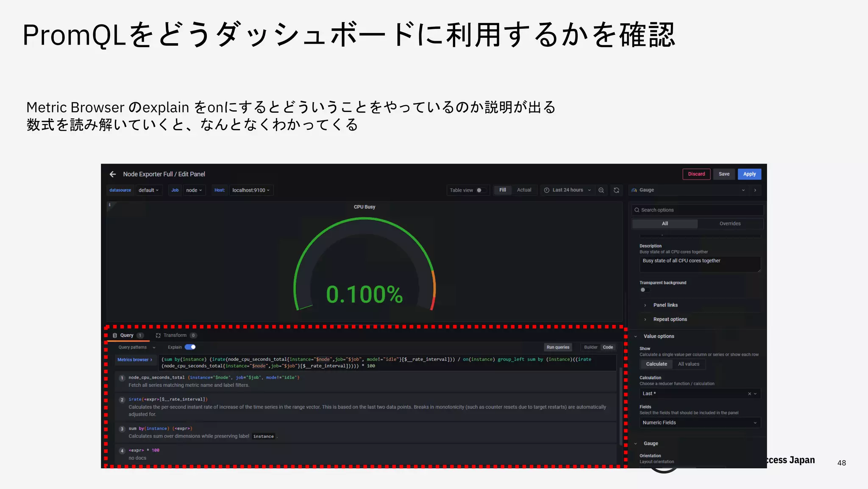Expand the Panel links section
This screenshot has width=868, height=489.
pyautogui.click(x=665, y=305)
